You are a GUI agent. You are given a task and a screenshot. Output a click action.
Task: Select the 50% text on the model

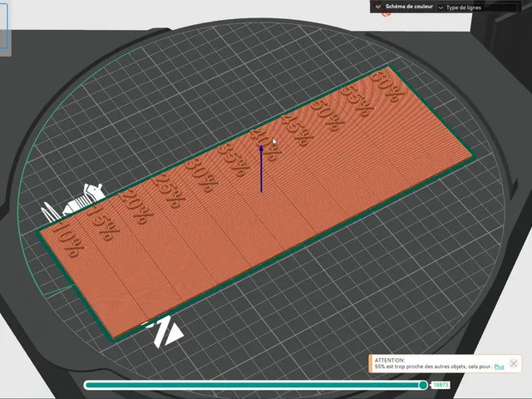coord(327,116)
